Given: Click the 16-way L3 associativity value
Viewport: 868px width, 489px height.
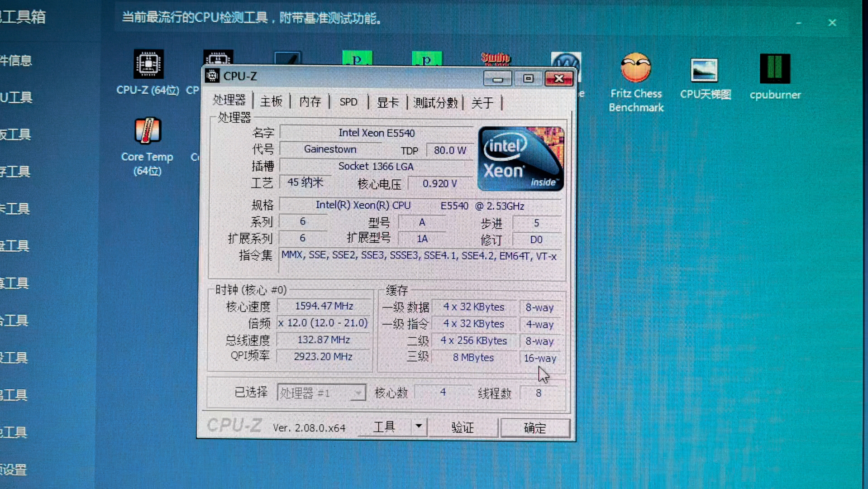Looking at the screenshot, I should click(540, 358).
